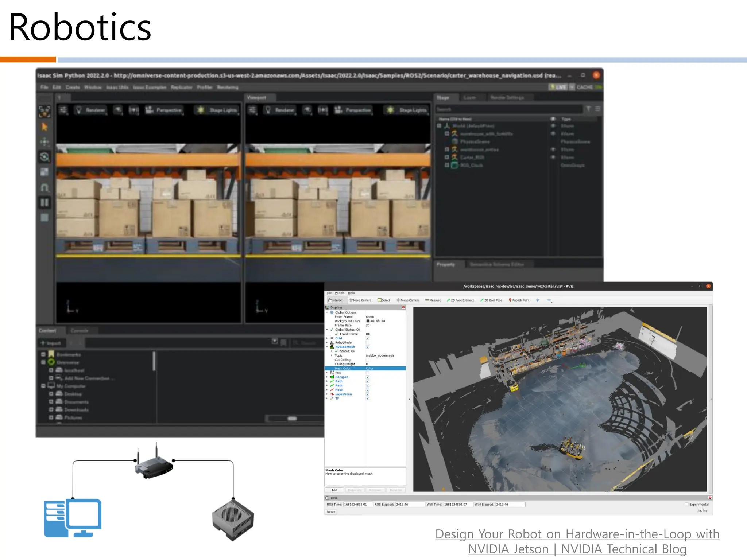Expand the Grid display node
The width and height of the screenshot is (747, 560).
(327, 338)
